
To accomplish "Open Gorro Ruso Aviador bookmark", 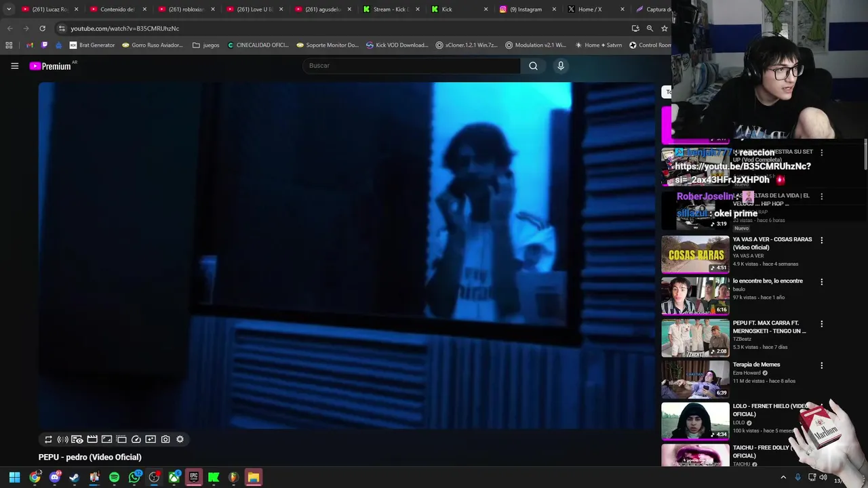I will [x=153, y=45].
